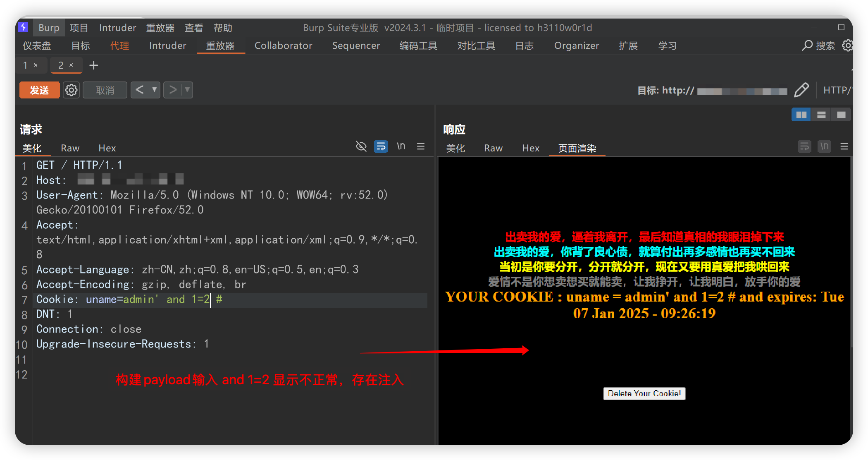Go to the previous request with back arrow
868x460 pixels.
pyautogui.click(x=140, y=90)
